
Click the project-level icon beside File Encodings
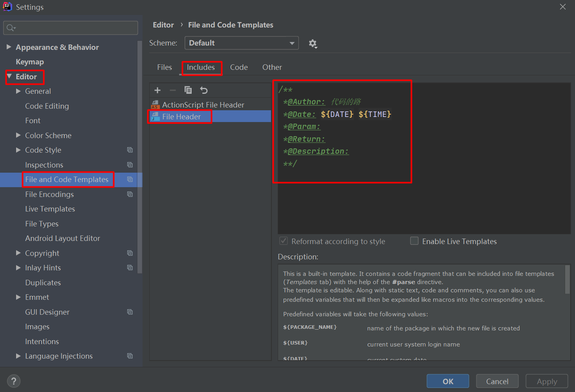coord(130,194)
